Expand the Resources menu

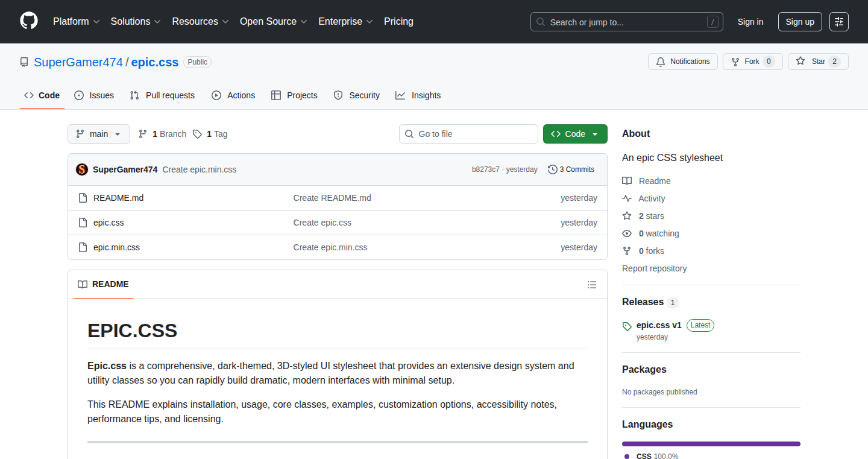[200, 21]
